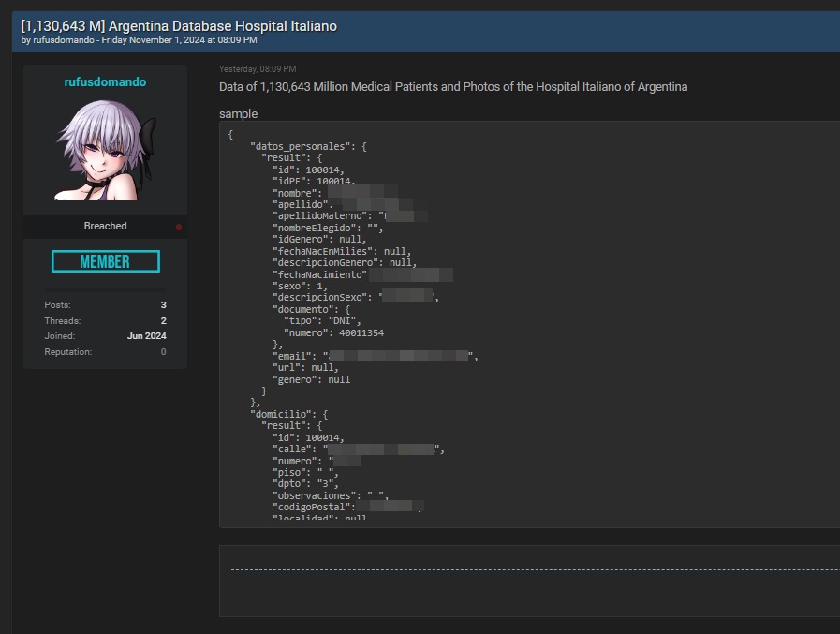Click the Breached user title bar
840x634 pixels.
point(105,227)
